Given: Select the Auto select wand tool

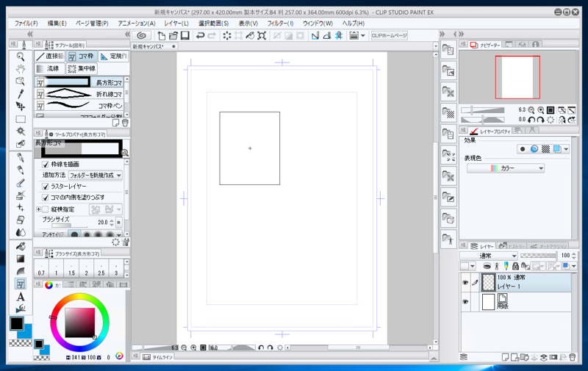Looking at the screenshot, I should 21,132.
